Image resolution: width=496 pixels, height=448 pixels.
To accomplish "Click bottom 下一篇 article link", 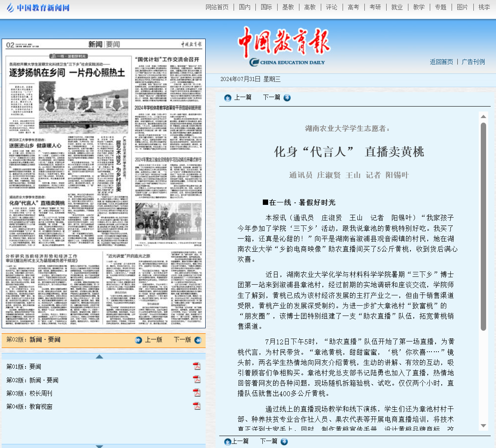I will tap(269, 441).
